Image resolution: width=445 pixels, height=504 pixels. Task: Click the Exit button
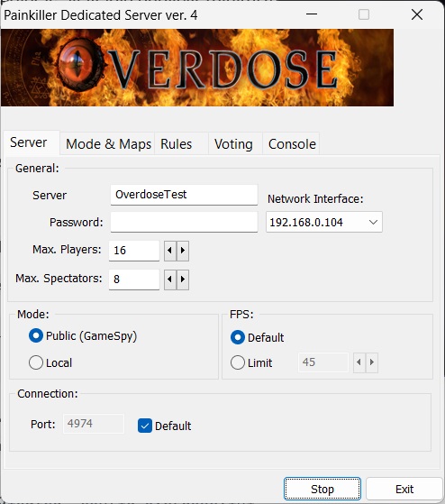[x=404, y=489]
